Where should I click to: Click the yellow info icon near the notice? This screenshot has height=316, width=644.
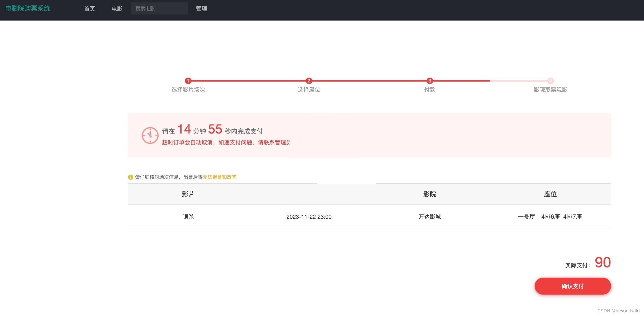(x=130, y=177)
